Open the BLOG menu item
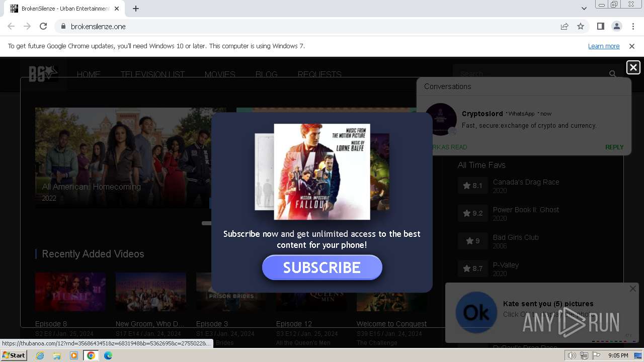The width and height of the screenshot is (644, 362). pyautogui.click(x=266, y=74)
